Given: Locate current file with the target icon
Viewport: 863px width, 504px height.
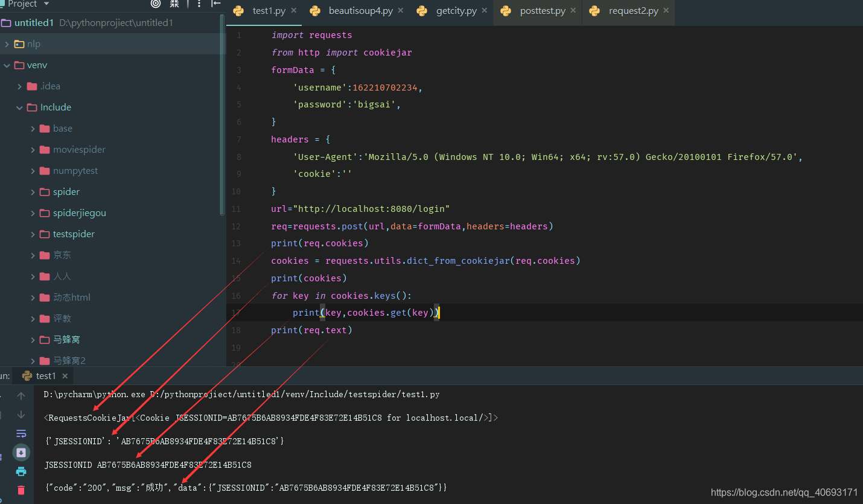Looking at the screenshot, I should (155, 4).
